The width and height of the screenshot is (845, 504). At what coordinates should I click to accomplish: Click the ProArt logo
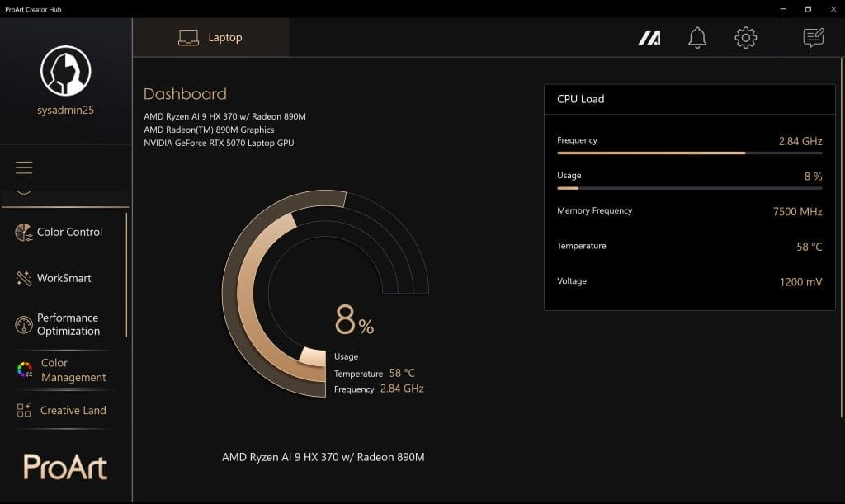(65, 467)
